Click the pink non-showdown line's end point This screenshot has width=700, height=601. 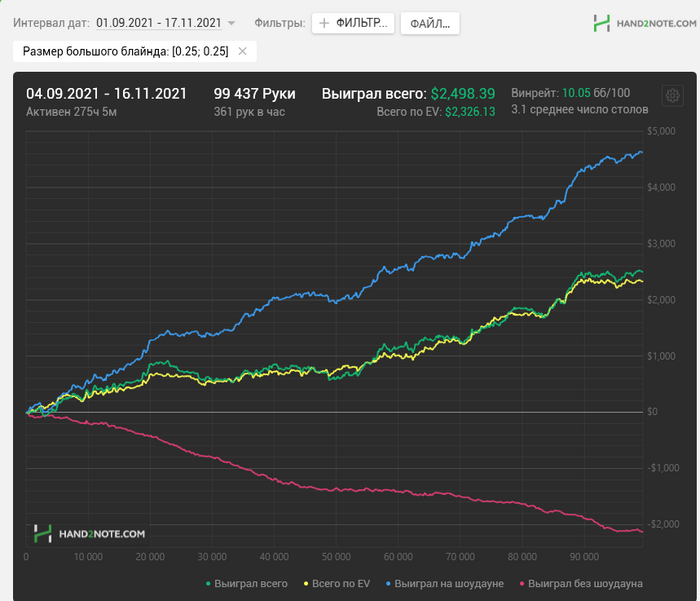tap(642, 531)
